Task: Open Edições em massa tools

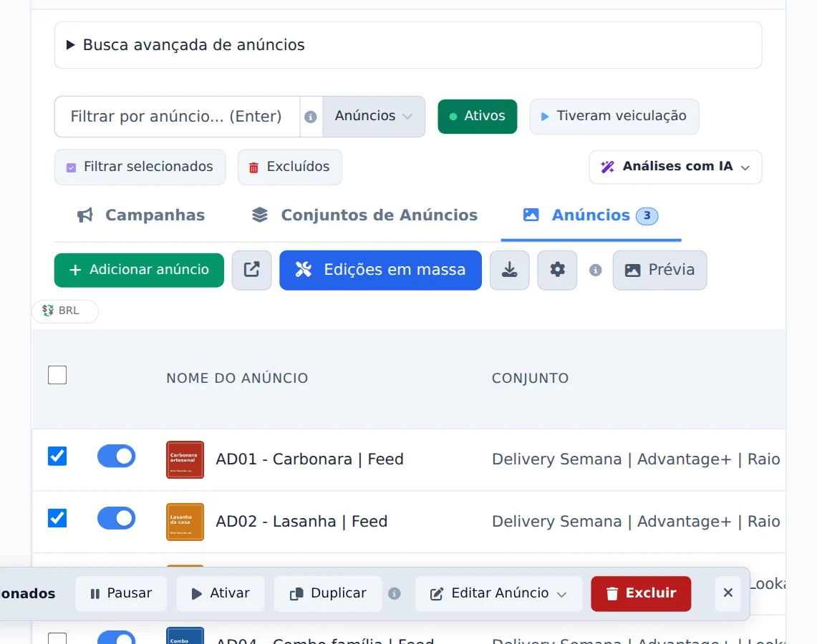Action: click(x=380, y=270)
